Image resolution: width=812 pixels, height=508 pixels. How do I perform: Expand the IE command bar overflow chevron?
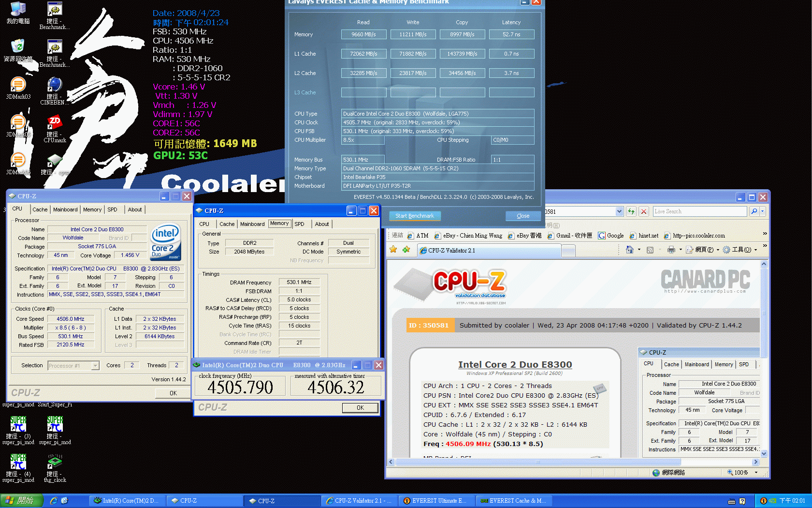pos(765,246)
